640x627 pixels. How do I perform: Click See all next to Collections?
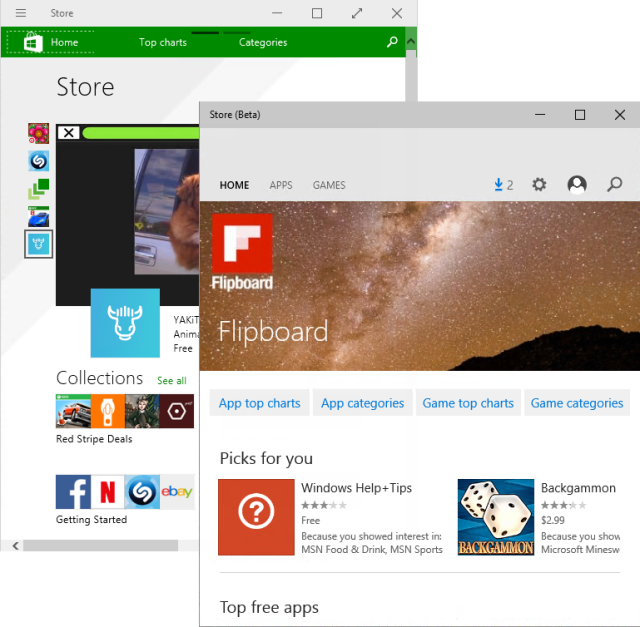click(172, 380)
